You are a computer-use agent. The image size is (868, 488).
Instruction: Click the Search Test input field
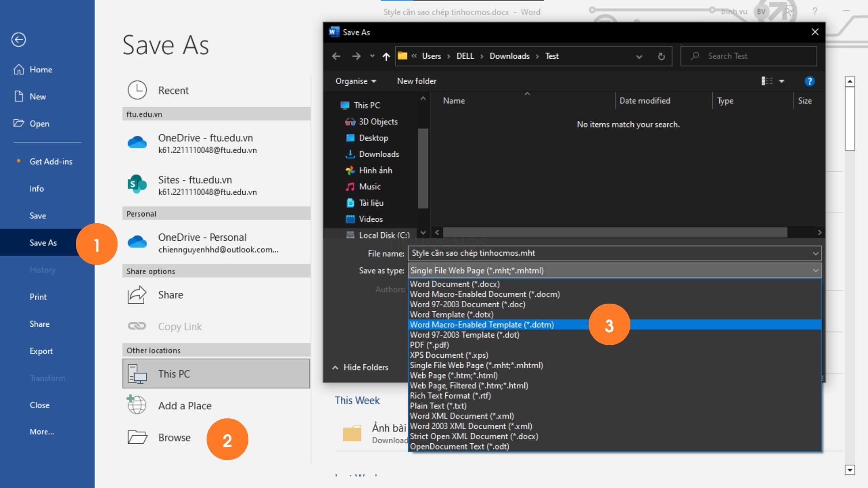pos(749,56)
